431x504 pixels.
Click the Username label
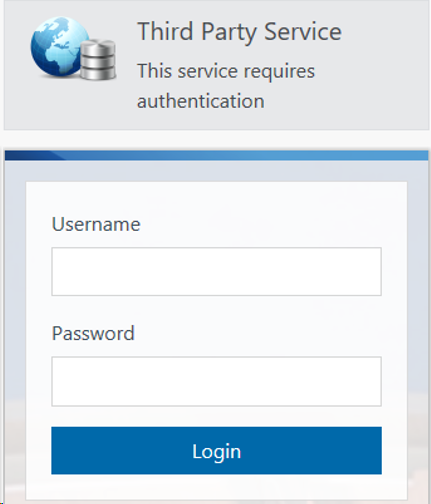click(x=96, y=224)
